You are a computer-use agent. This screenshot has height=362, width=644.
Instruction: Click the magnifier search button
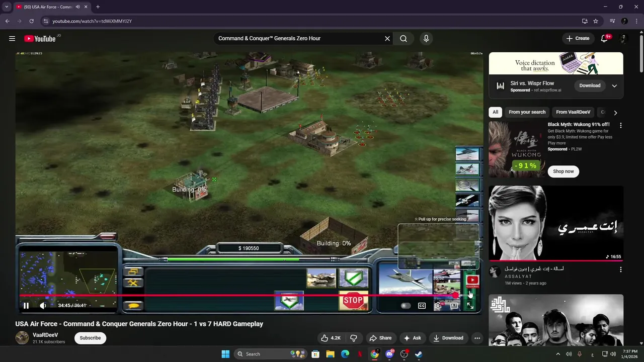(x=404, y=38)
